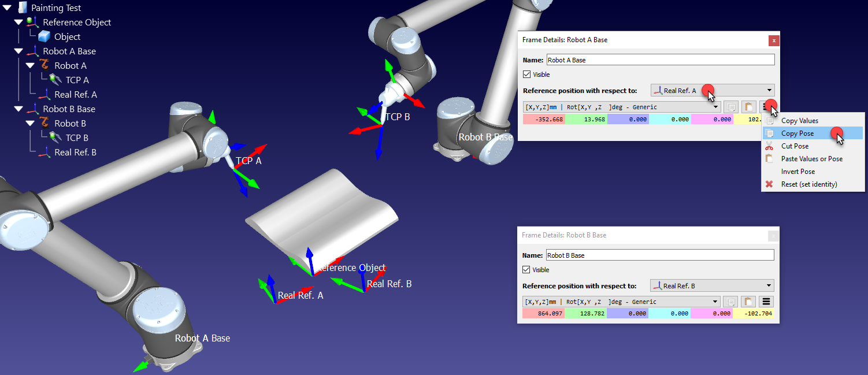Click the Name field of Robot B Base
The width and height of the screenshot is (868, 375).
click(x=659, y=255)
